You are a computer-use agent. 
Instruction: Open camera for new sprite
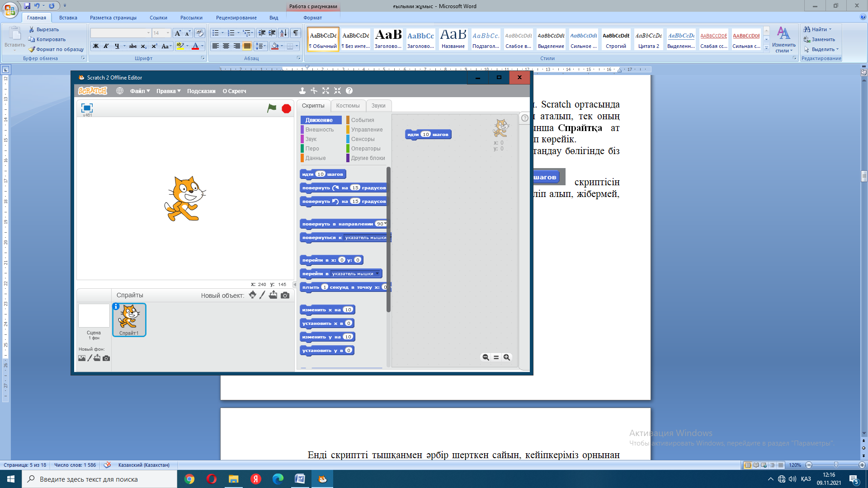click(x=285, y=295)
